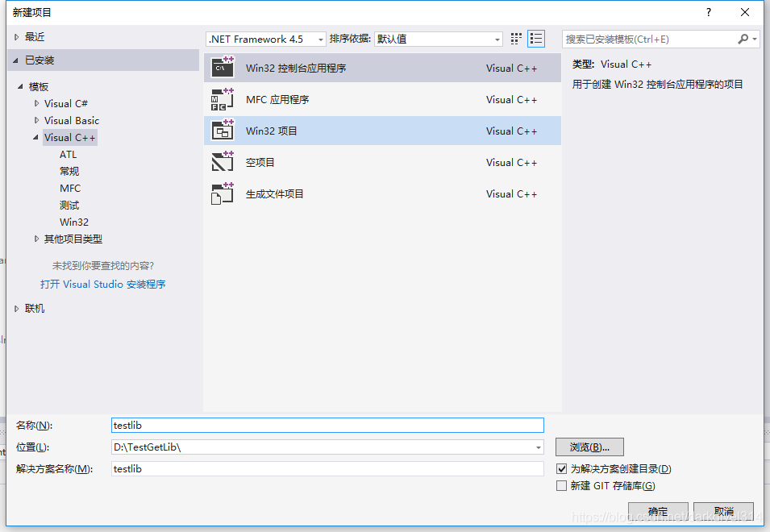The height and width of the screenshot is (532, 770).
Task: Click the Win32 console application template icon
Action: click(223, 67)
